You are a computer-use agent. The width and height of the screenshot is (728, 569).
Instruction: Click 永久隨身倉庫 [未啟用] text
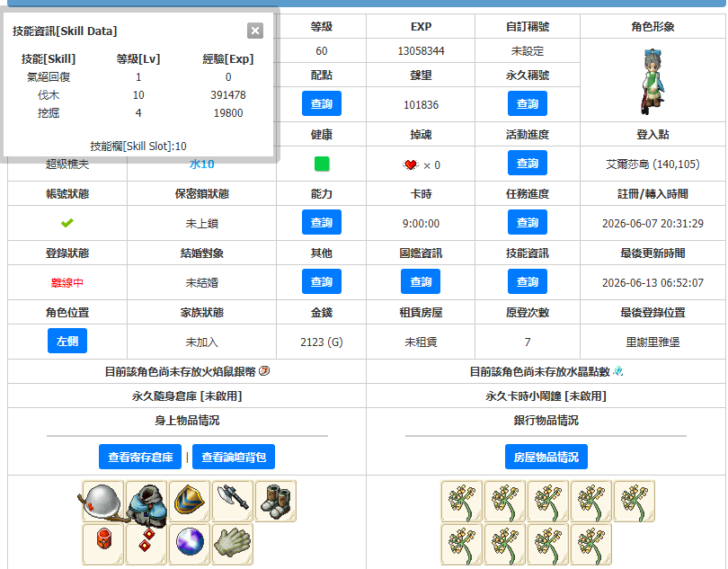pyautogui.click(x=187, y=396)
